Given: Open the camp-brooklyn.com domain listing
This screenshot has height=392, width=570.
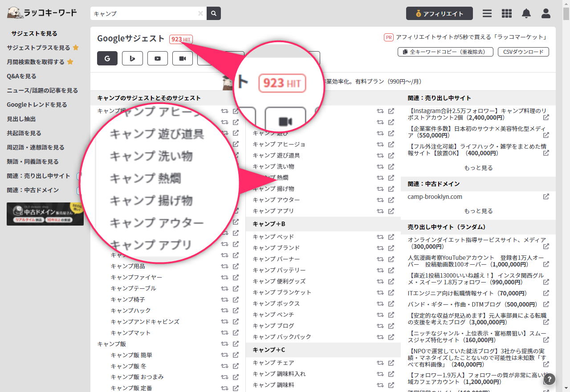Looking at the screenshot, I should click(x=435, y=197).
